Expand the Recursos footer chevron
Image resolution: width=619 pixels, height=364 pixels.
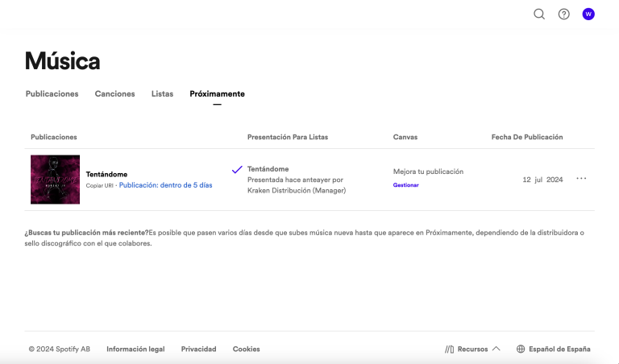pyautogui.click(x=496, y=349)
